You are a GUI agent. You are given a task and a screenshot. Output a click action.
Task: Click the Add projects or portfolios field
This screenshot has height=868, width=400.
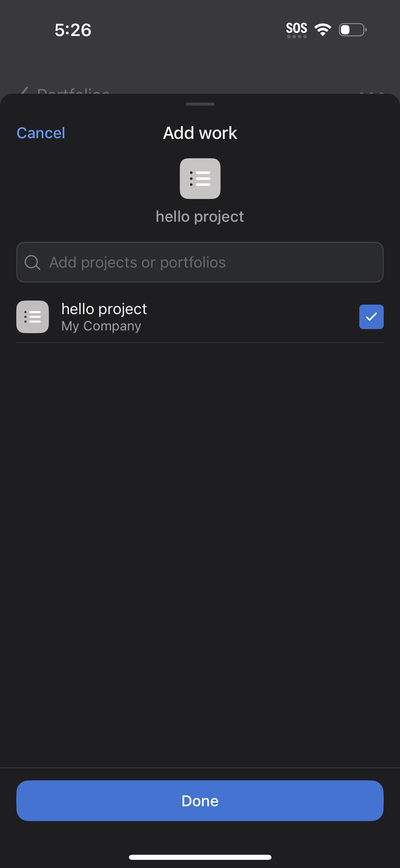click(200, 262)
